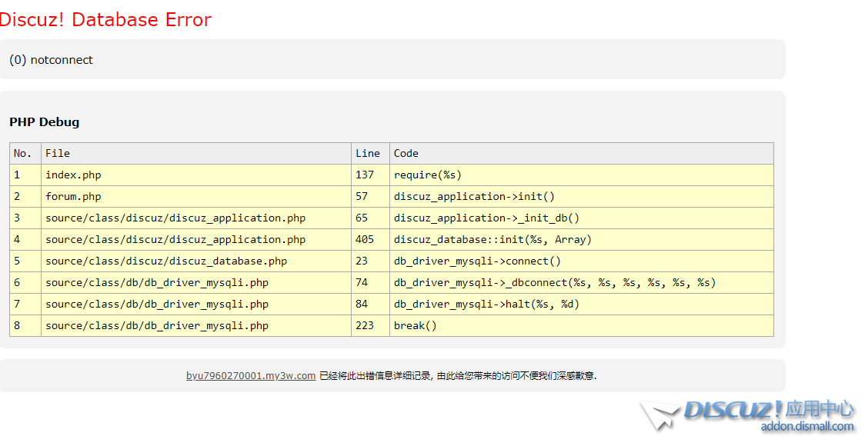Viewport: 868px width, 446px height.
Task: Click the discuz_database.php file path cell
Action: pyautogui.click(x=166, y=261)
